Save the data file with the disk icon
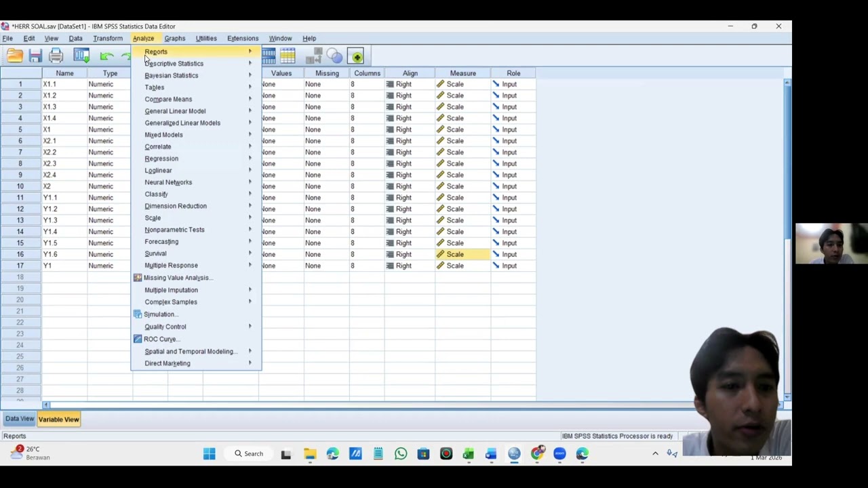The width and height of the screenshot is (868, 488). [x=35, y=56]
